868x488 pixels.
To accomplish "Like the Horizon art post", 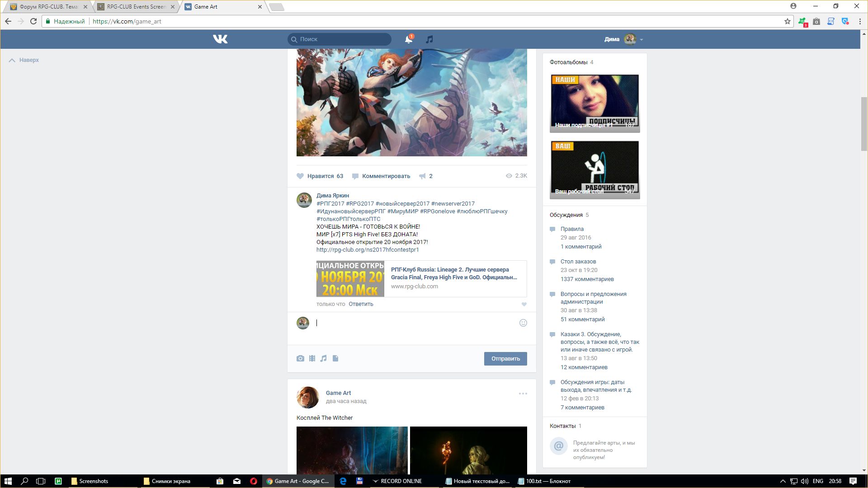I will tap(300, 176).
